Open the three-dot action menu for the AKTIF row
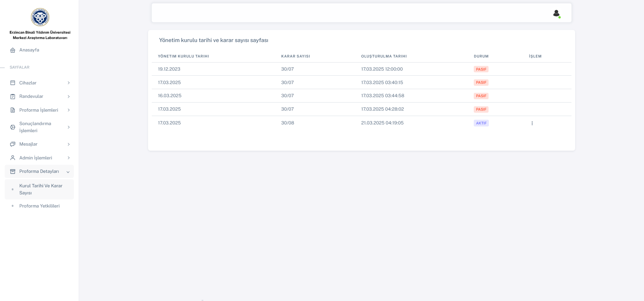Viewport: 644px width, 301px height. (532, 123)
